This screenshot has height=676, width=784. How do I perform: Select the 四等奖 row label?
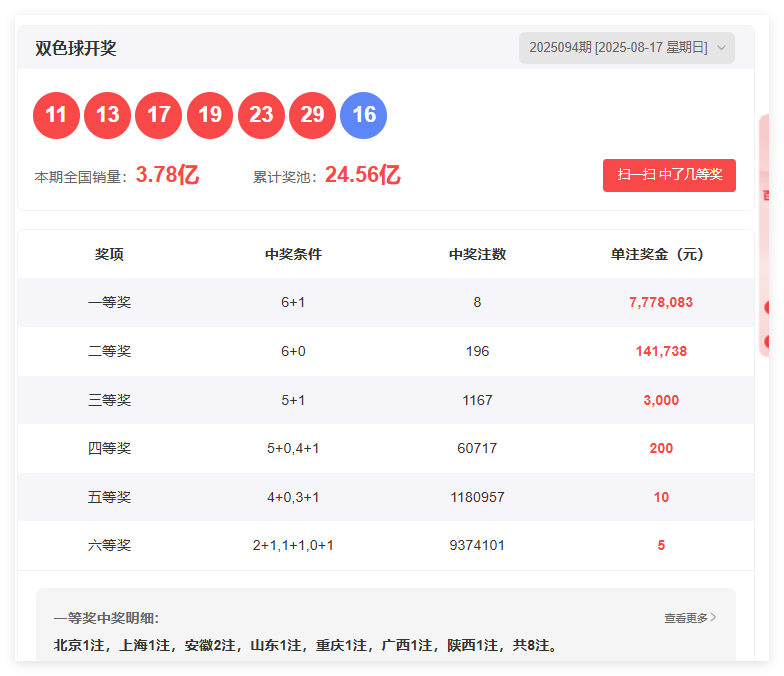109,448
